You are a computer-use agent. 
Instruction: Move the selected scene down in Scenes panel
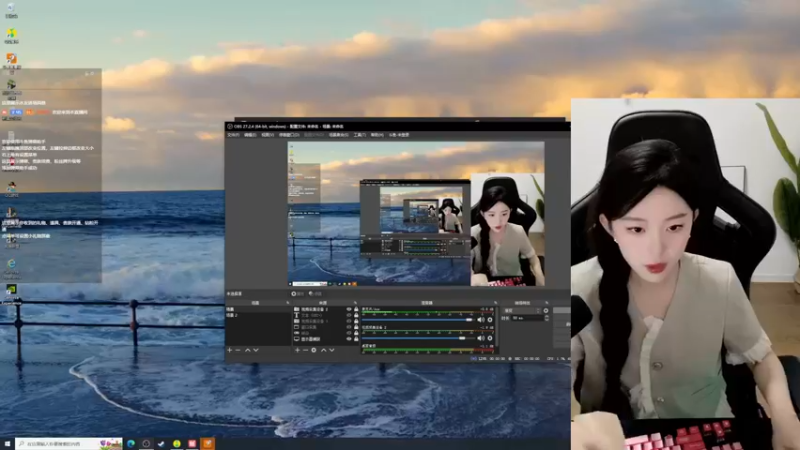[x=256, y=350]
